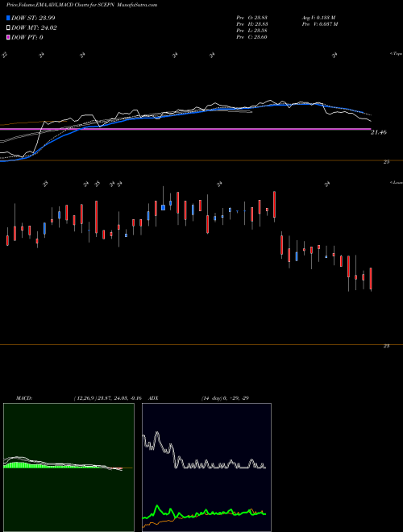Select the 'DOW ST: 23.99' legend text

[33, 18]
